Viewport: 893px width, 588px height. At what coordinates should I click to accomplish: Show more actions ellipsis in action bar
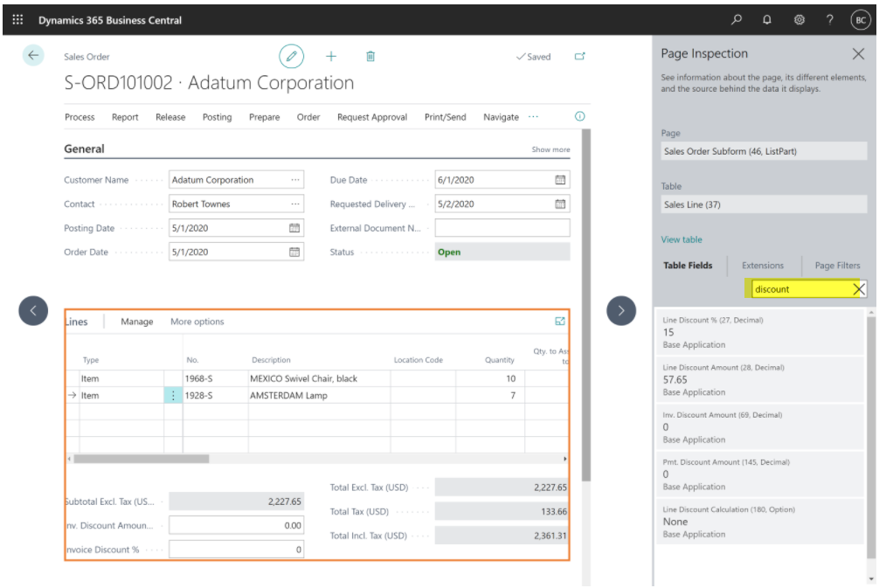[533, 117]
